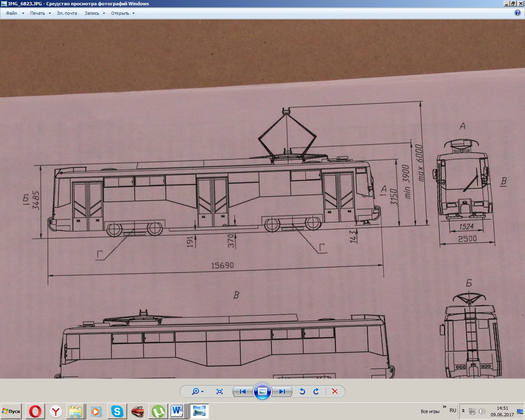Expand the Запись dropdown menu

tap(95, 13)
